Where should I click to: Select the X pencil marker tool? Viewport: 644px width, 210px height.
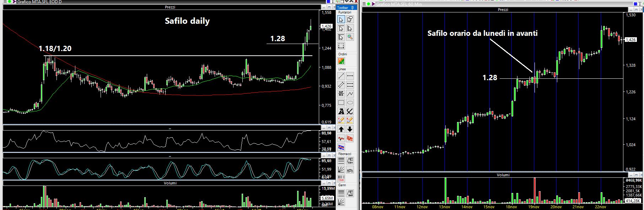[x=350, y=120]
